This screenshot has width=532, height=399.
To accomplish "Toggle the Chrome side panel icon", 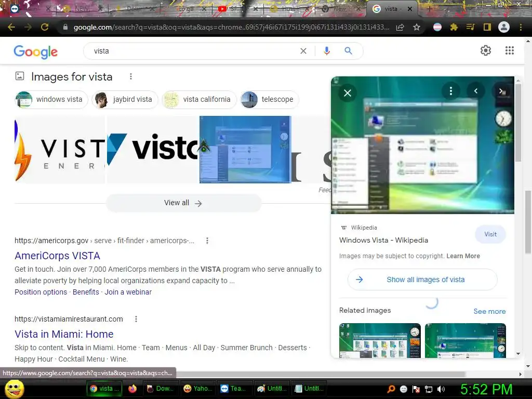I will (487, 27).
